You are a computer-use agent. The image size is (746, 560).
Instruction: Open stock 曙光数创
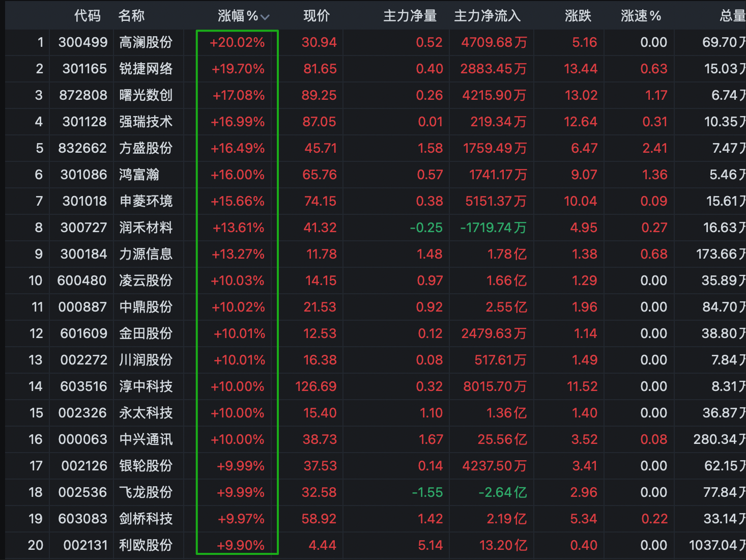pyautogui.click(x=146, y=95)
